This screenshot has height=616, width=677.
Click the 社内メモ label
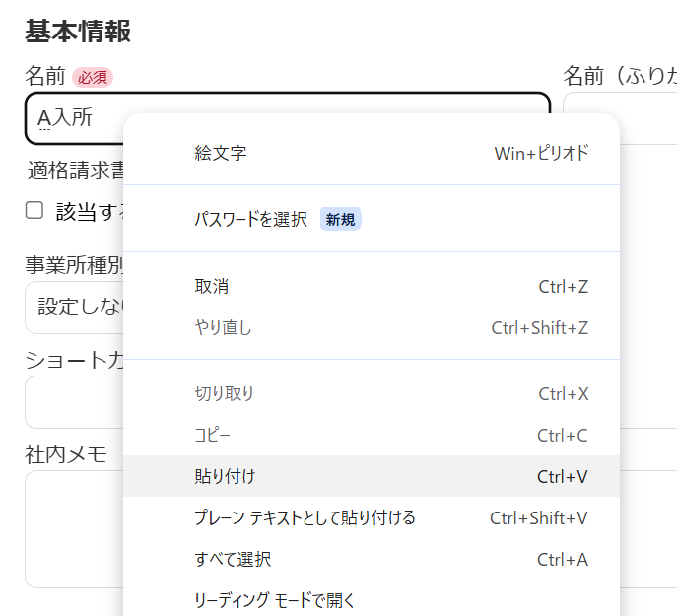click(66, 454)
